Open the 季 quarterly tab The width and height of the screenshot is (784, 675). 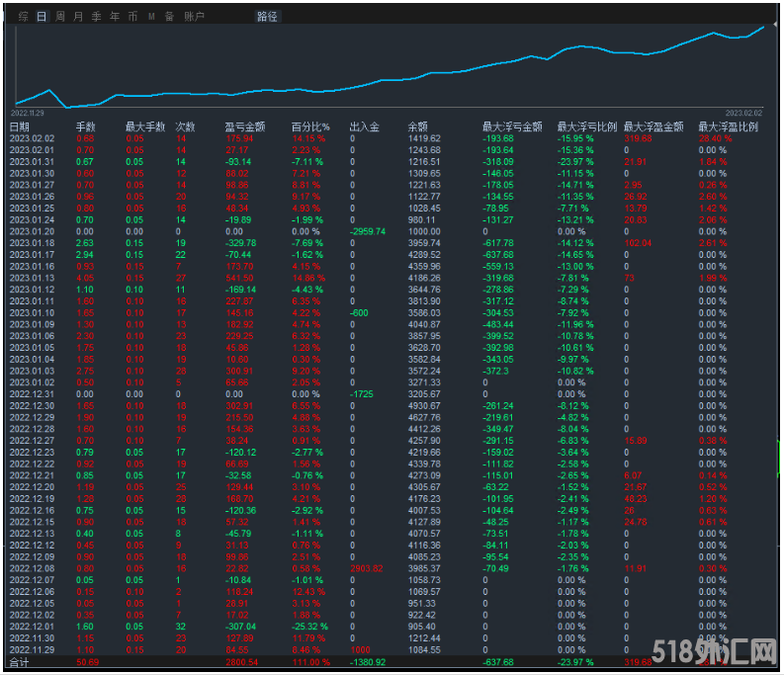97,17
